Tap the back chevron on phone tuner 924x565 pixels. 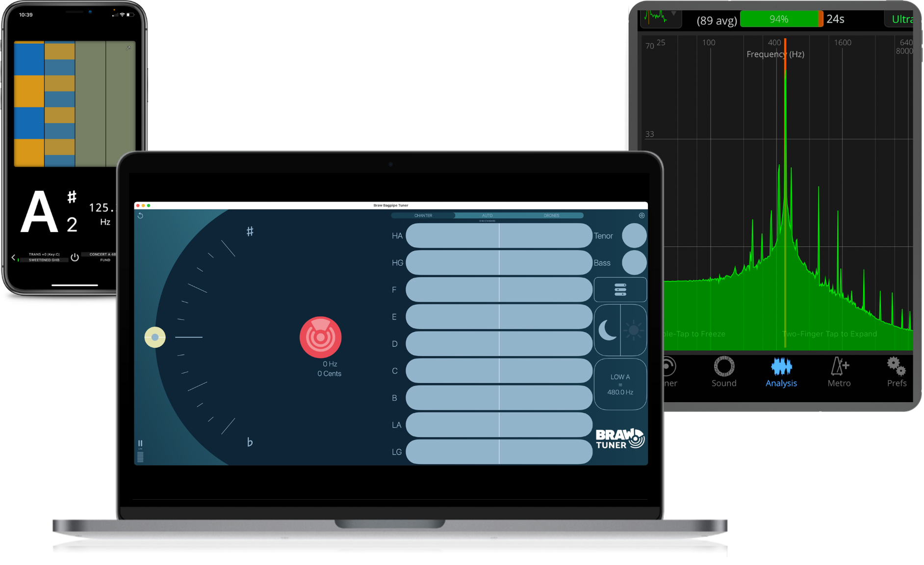tap(13, 257)
